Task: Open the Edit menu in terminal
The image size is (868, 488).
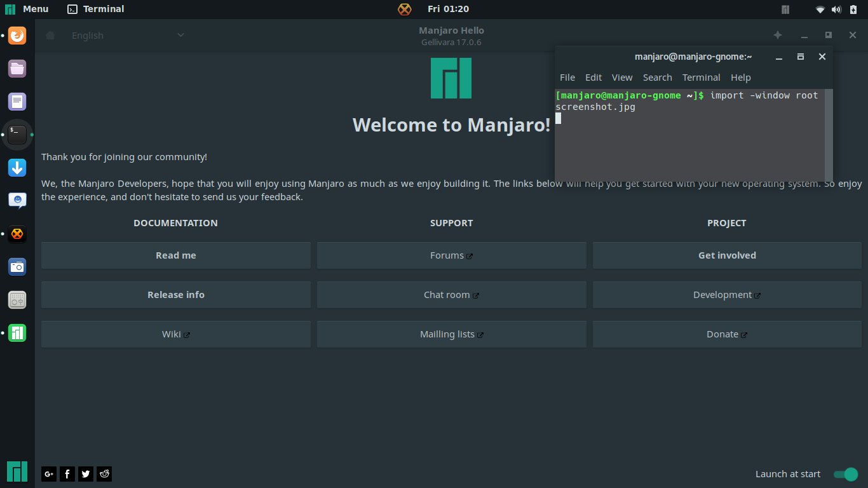Action: coord(593,78)
